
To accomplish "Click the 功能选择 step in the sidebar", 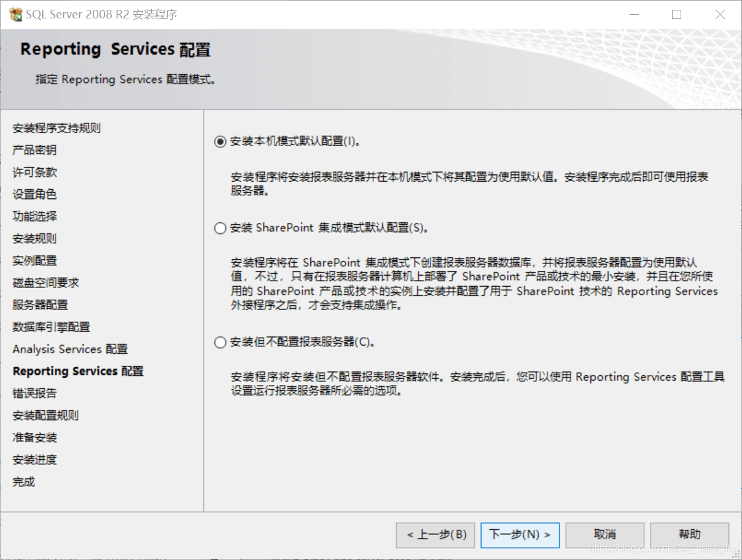I will (34, 217).
